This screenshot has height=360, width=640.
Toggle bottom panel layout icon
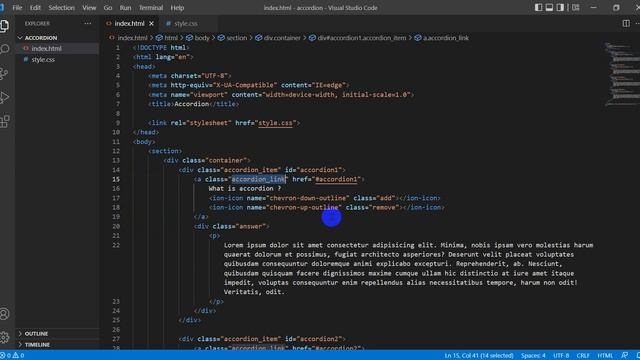549,7
